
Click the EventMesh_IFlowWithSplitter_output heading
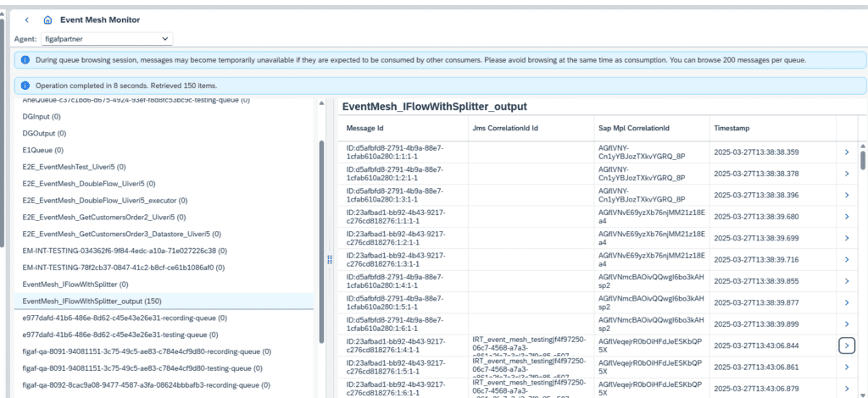(x=435, y=107)
